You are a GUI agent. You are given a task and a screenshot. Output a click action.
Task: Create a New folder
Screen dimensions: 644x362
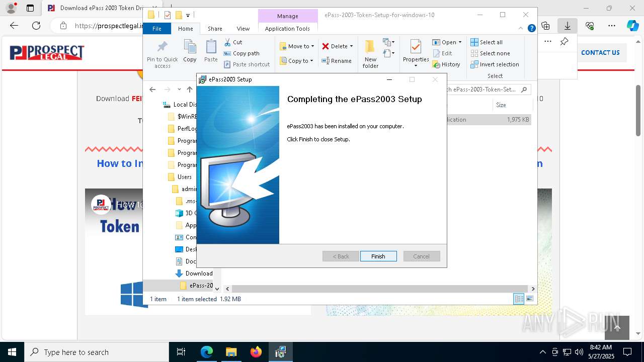pos(370,54)
